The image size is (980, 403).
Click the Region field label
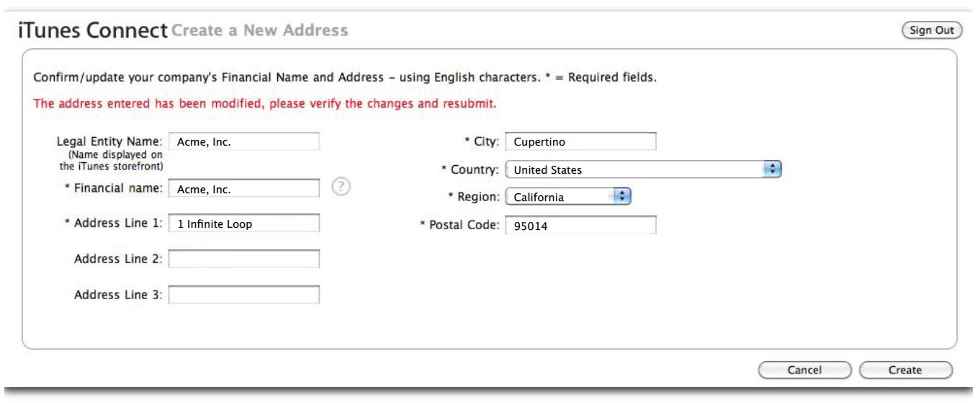click(x=474, y=196)
